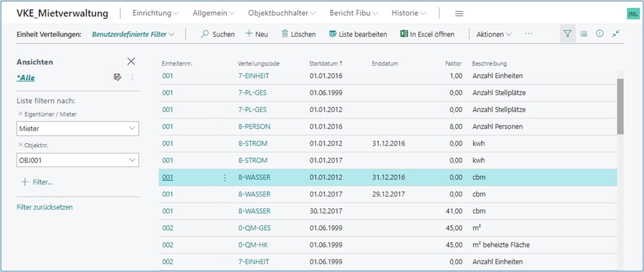Click the Anzahl Personen description cell

[x=497, y=126]
